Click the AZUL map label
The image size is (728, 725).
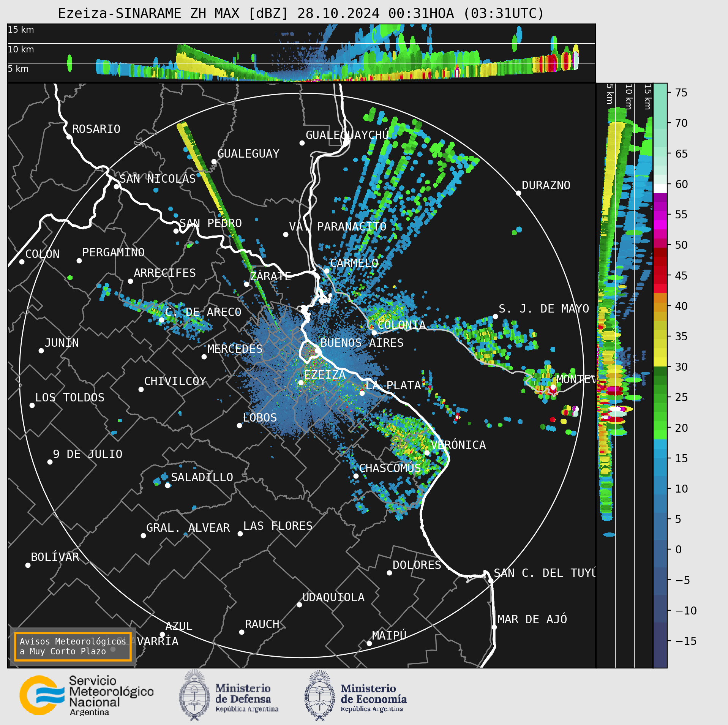(179, 626)
